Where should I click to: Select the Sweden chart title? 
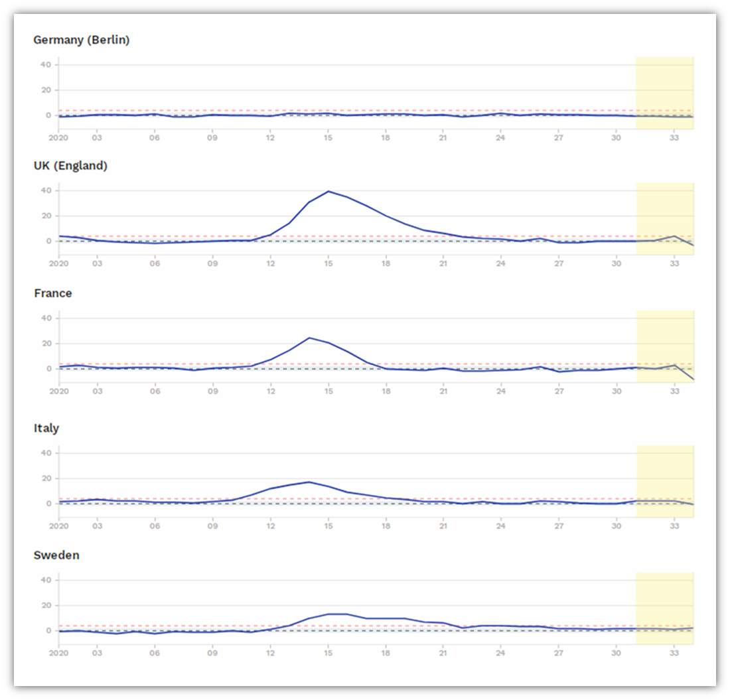click(56, 555)
